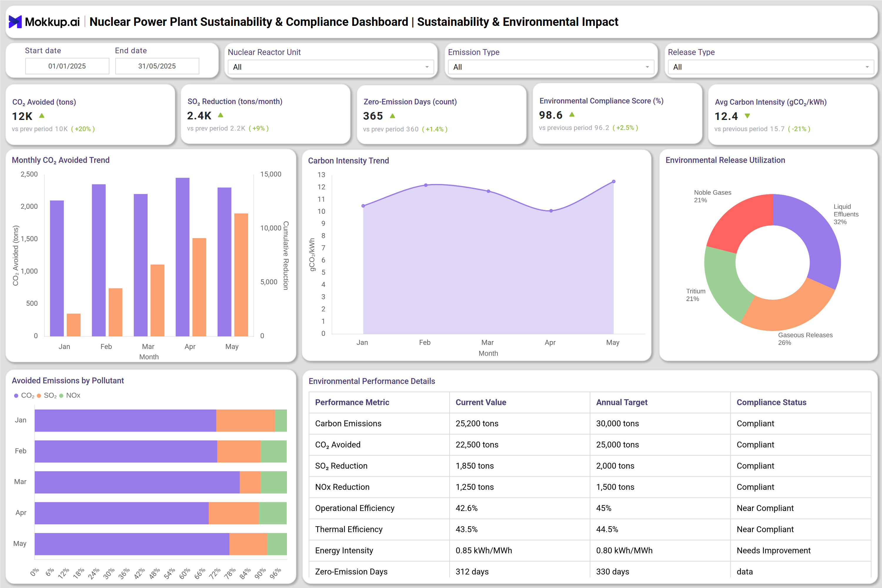Click the Environmental Compliance Score KPI title
The height and width of the screenshot is (588, 882).
click(602, 101)
